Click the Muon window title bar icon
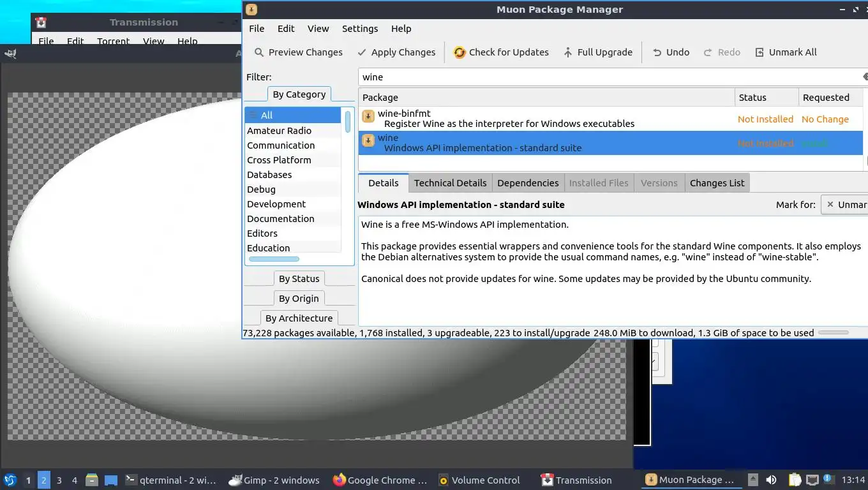Image resolution: width=868 pixels, height=490 pixels. (x=251, y=10)
